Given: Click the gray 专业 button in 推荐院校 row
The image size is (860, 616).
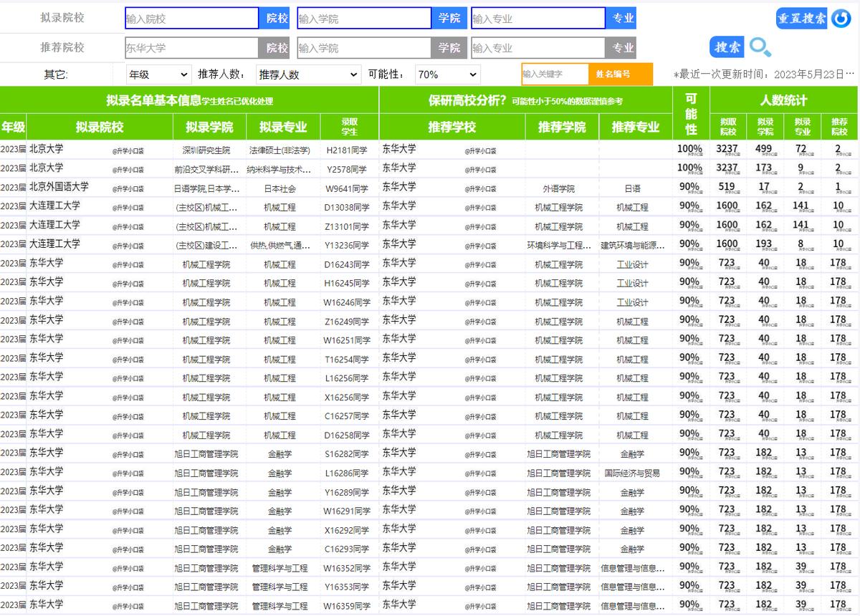Looking at the screenshot, I should pyautogui.click(x=622, y=47).
